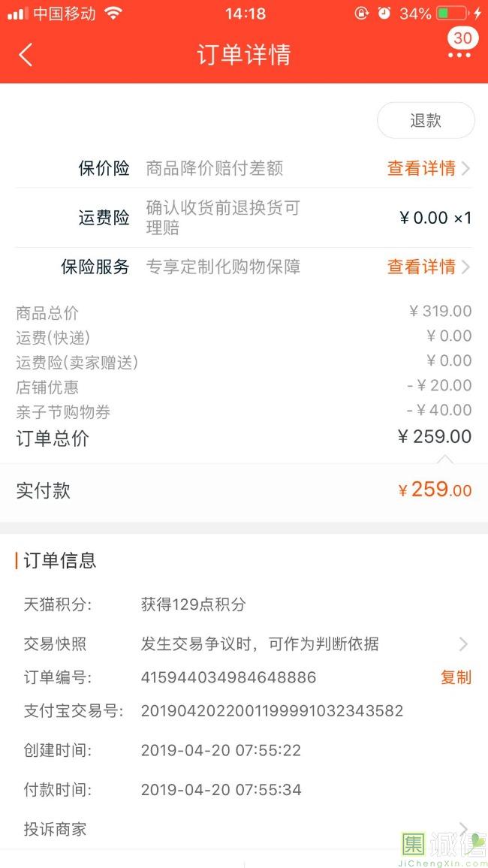This screenshot has width=488, height=868.
Task: Open 交易快照 via its chevron
Action: (463, 643)
